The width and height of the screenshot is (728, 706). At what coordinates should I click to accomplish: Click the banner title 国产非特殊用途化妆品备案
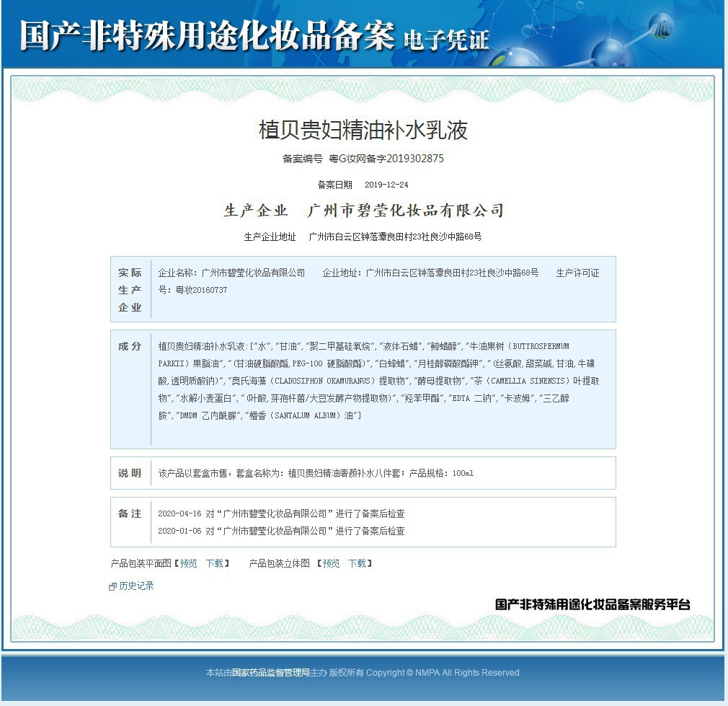pos(208,35)
